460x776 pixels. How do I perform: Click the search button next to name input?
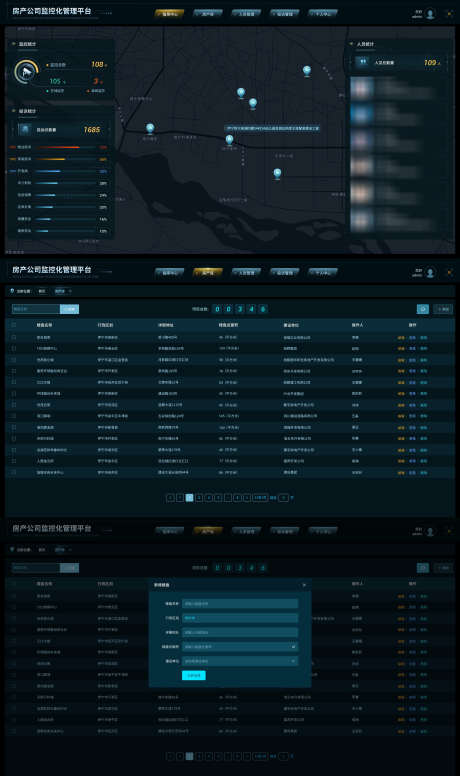[69, 309]
